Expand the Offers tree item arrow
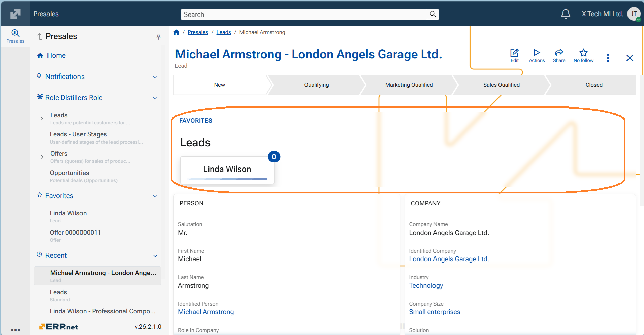Viewport: 644px width, 335px height. click(x=42, y=157)
